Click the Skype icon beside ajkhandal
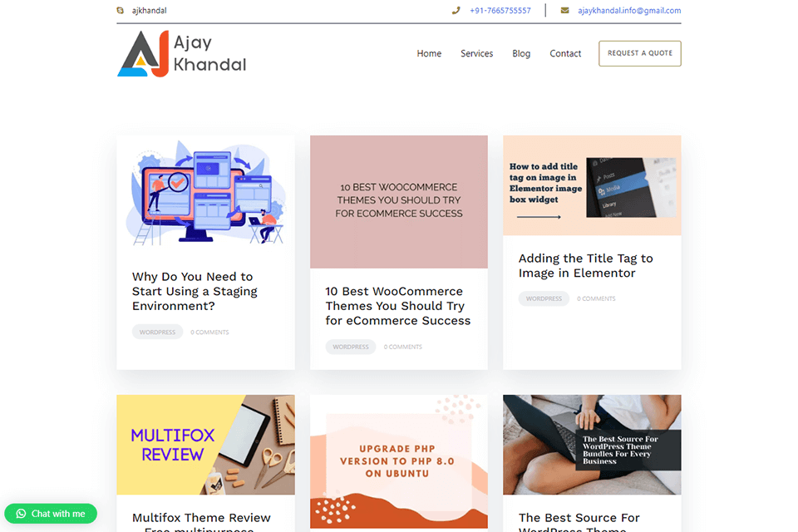Screen dimensions: 798x532 point(120,10)
